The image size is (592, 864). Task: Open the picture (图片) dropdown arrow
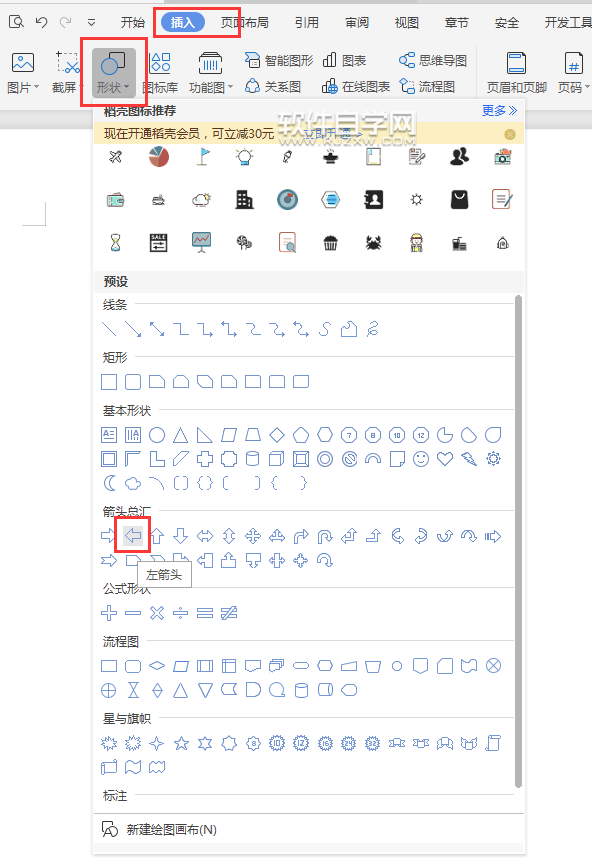click(x=36, y=87)
